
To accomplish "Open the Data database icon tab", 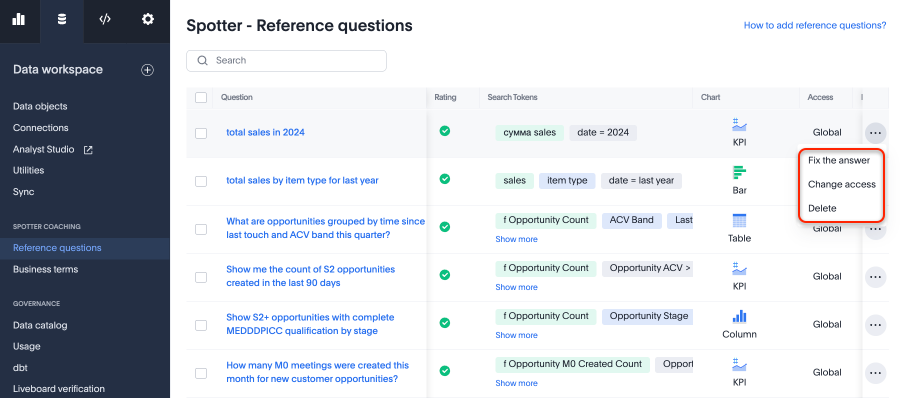I will click(62, 19).
